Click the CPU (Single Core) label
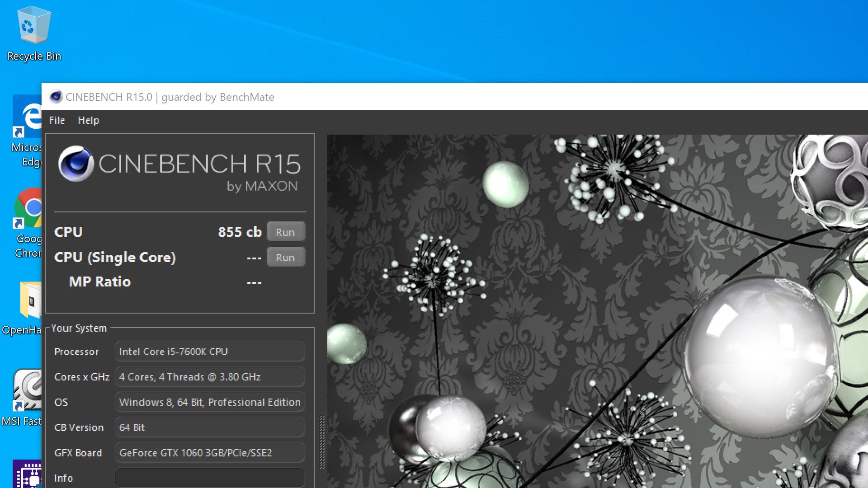 [x=115, y=257]
